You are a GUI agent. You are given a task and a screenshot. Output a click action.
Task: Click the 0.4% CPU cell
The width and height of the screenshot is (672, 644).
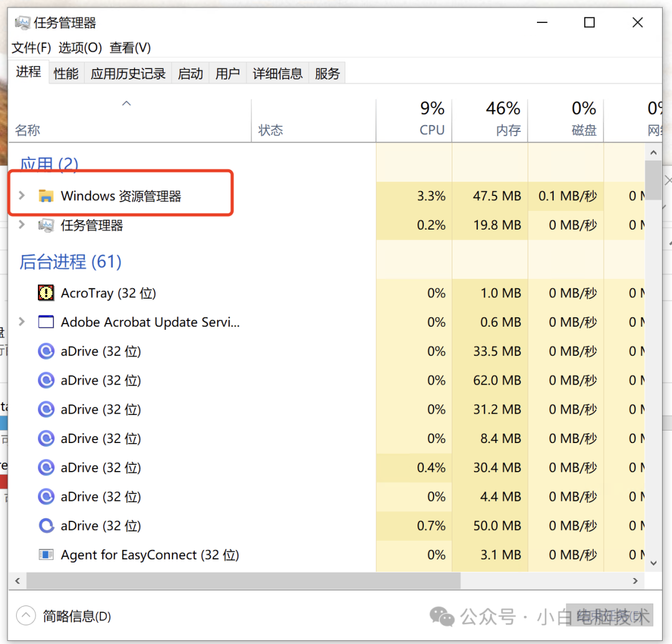click(x=414, y=467)
